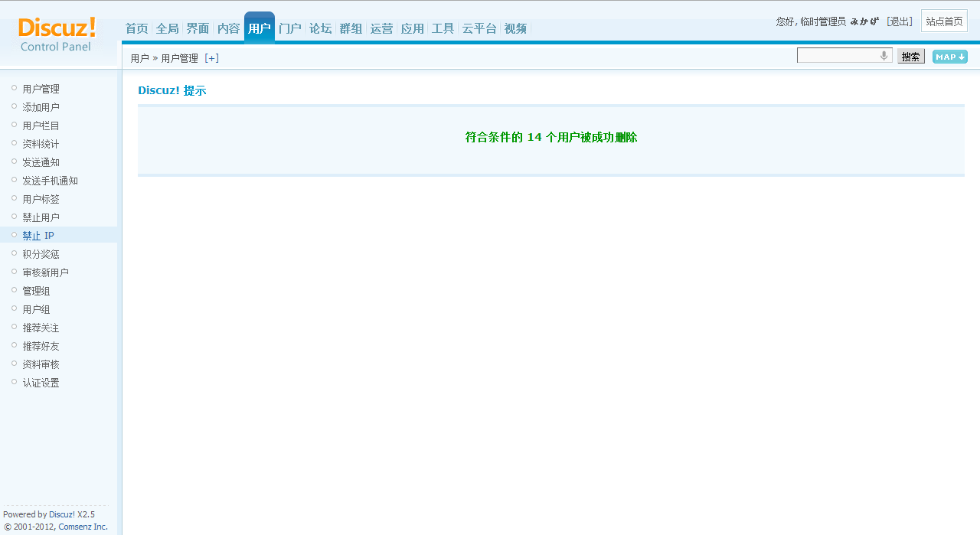Go to 审核新用户 sidebar item
This screenshot has width=980, height=535.
point(46,272)
